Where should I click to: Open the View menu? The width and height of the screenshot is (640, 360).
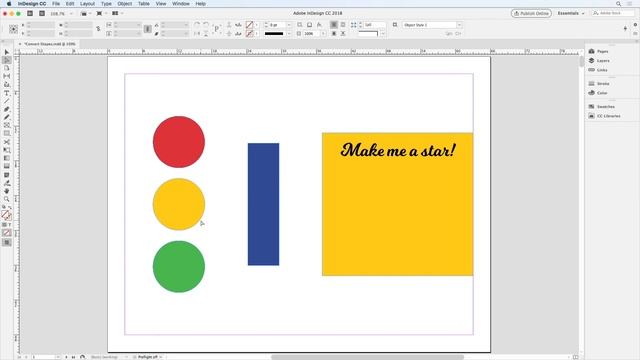pyautogui.click(x=161, y=4)
